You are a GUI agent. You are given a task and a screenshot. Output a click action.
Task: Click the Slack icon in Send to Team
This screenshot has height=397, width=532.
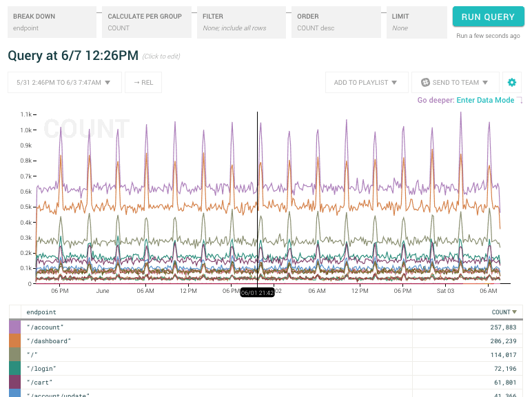[x=425, y=83]
